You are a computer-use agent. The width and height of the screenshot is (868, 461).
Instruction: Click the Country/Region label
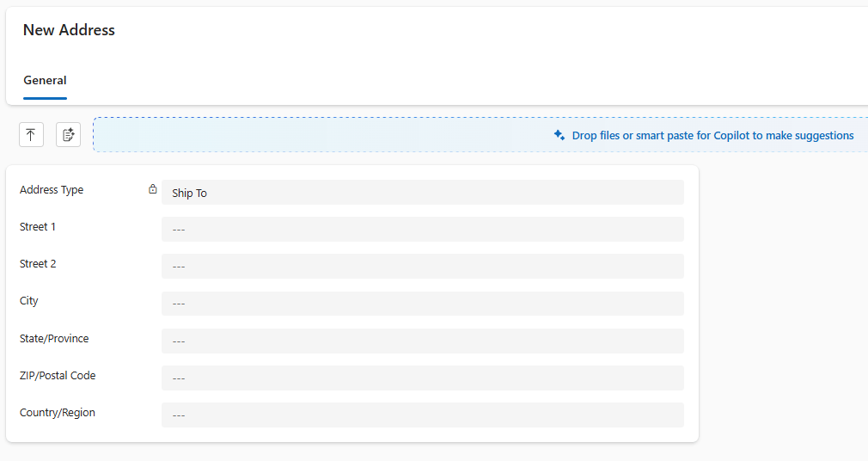[58, 413]
